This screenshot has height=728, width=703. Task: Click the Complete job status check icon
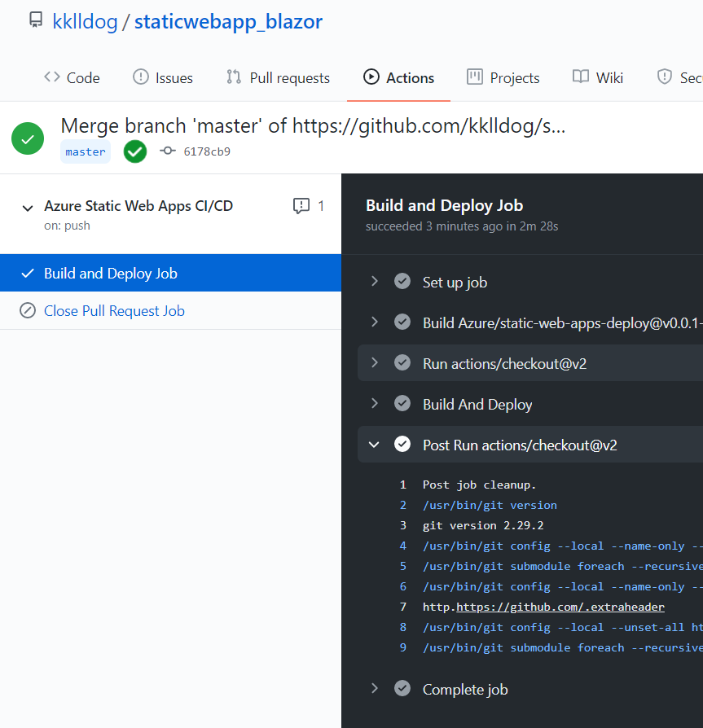pos(402,689)
